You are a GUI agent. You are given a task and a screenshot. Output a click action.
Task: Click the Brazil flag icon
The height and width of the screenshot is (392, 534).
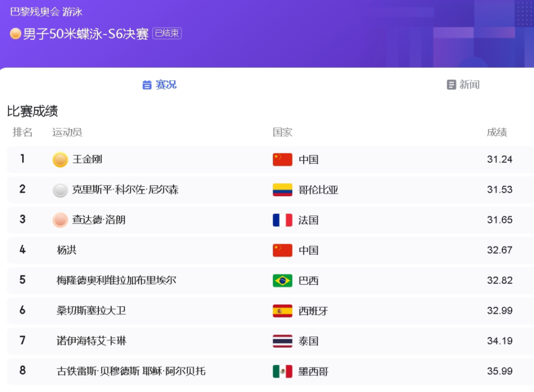coord(281,280)
